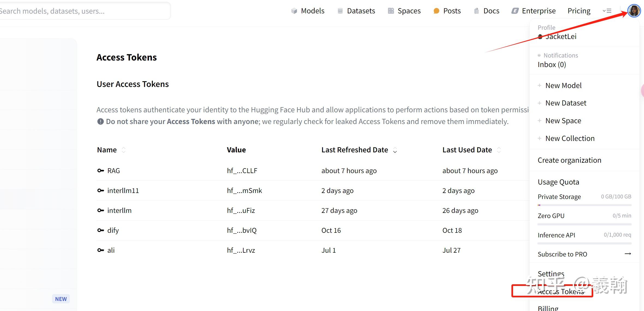Open the Pricing page link
Image resolution: width=644 pixels, height=311 pixels.
tap(579, 11)
